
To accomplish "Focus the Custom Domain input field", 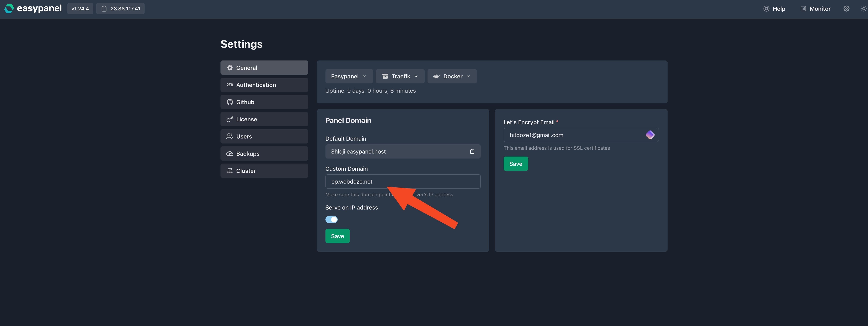I will coord(403,181).
